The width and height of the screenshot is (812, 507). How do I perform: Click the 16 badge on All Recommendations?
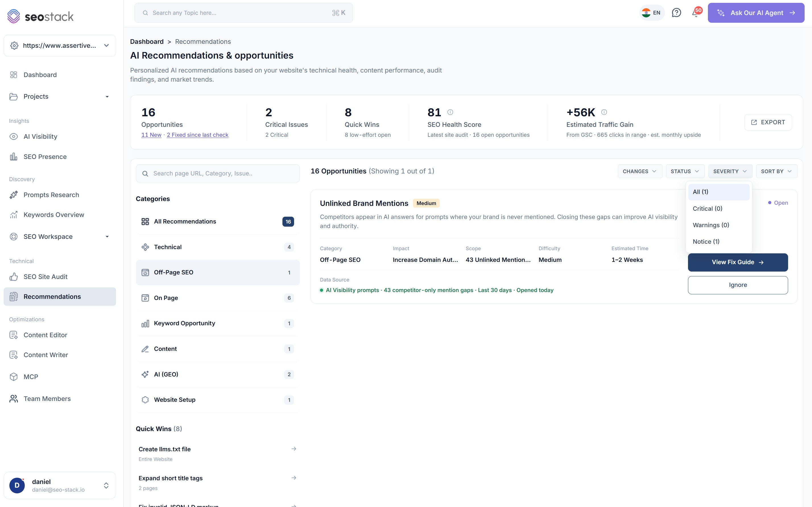(x=288, y=222)
